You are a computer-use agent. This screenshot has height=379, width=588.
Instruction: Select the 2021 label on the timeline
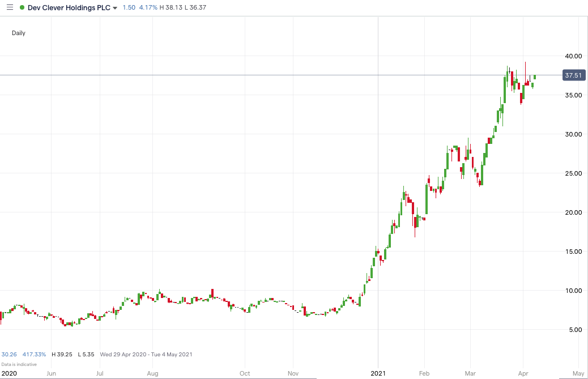click(378, 373)
